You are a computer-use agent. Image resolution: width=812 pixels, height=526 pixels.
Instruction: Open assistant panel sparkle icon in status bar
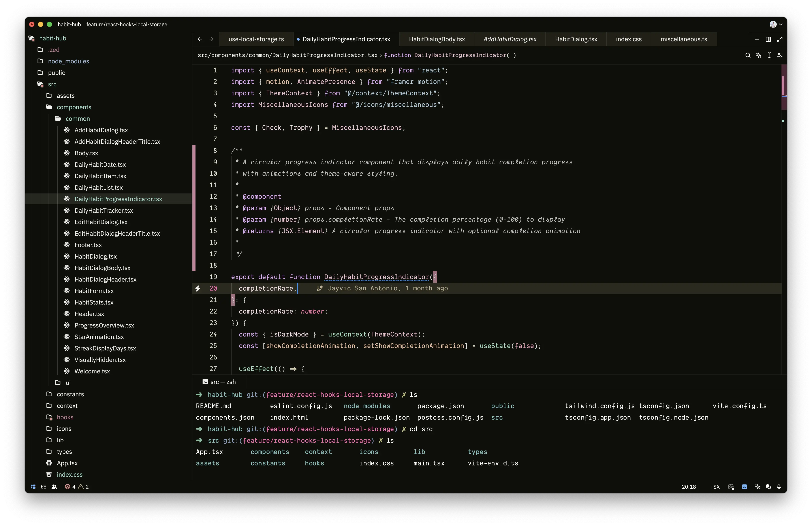(757, 487)
